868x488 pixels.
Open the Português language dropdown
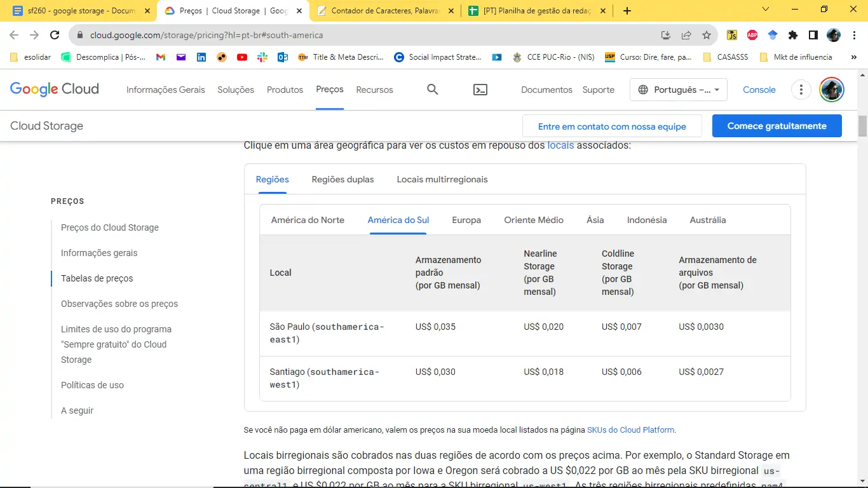coord(678,90)
